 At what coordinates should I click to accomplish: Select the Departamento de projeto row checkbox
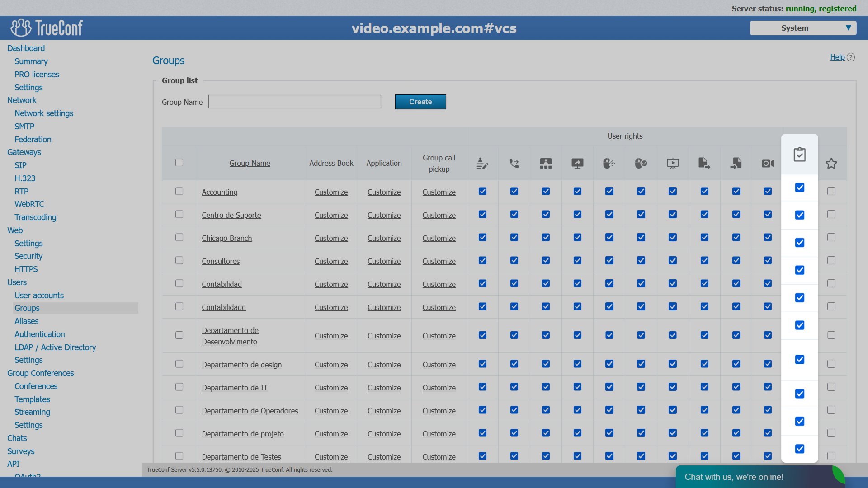coord(179,433)
